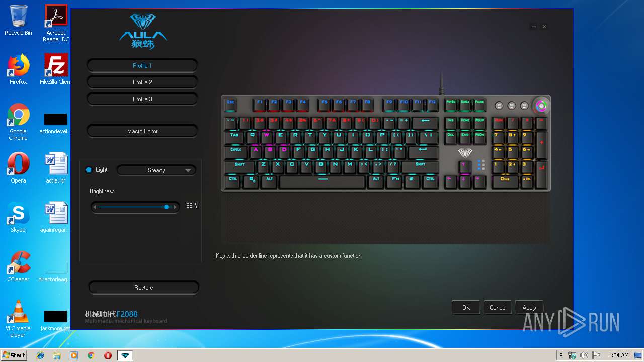
Task: Open the Macro Editor
Action: point(142,131)
